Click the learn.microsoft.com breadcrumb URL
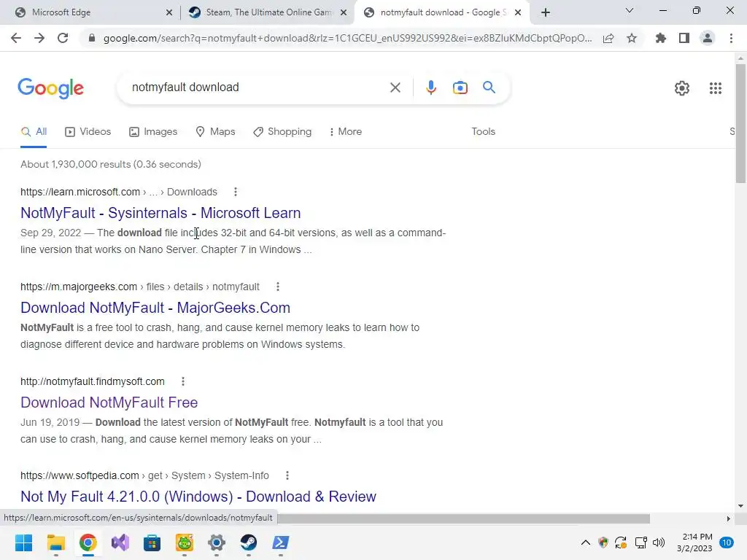The image size is (747, 560). coord(119,192)
